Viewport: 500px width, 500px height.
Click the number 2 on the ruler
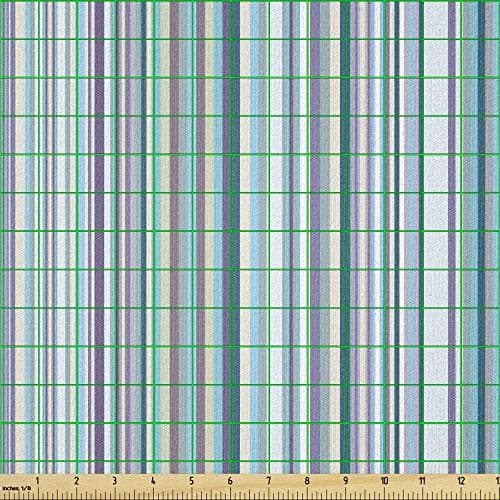[x=76, y=481]
